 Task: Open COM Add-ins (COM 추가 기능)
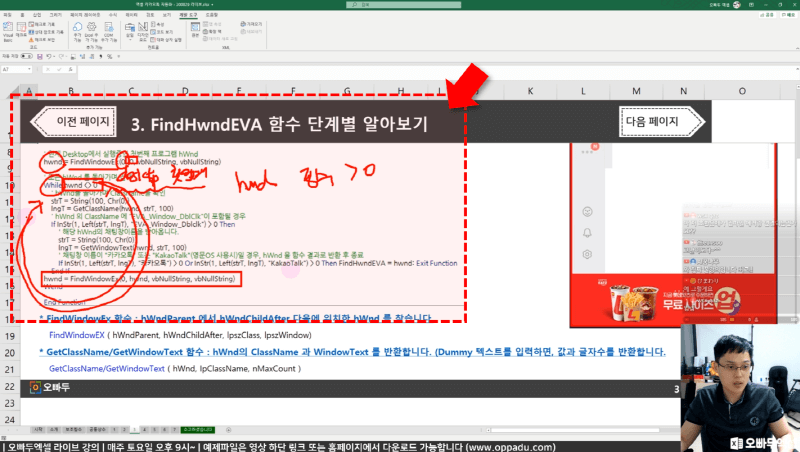(109, 32)
